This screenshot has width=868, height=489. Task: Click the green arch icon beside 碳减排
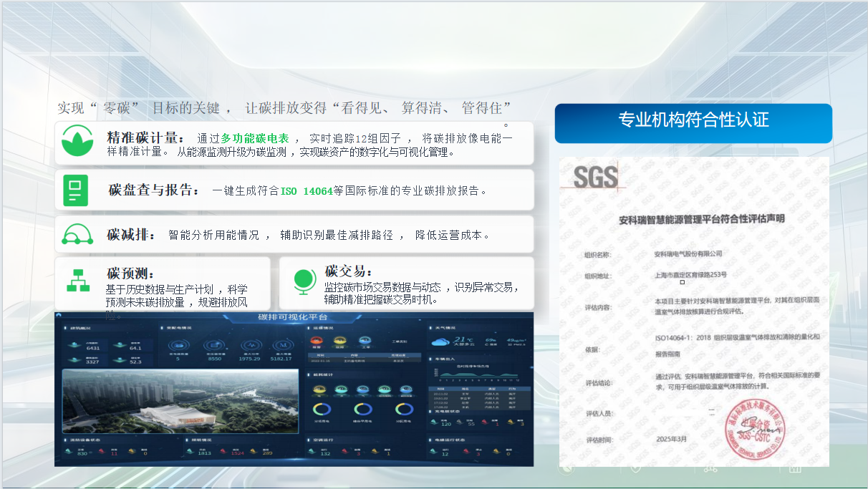point(77,235)
